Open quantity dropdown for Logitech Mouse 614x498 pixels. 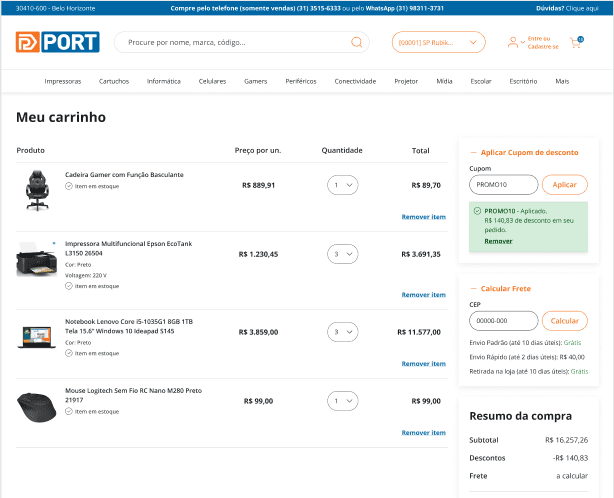click(x=343, y=401)
